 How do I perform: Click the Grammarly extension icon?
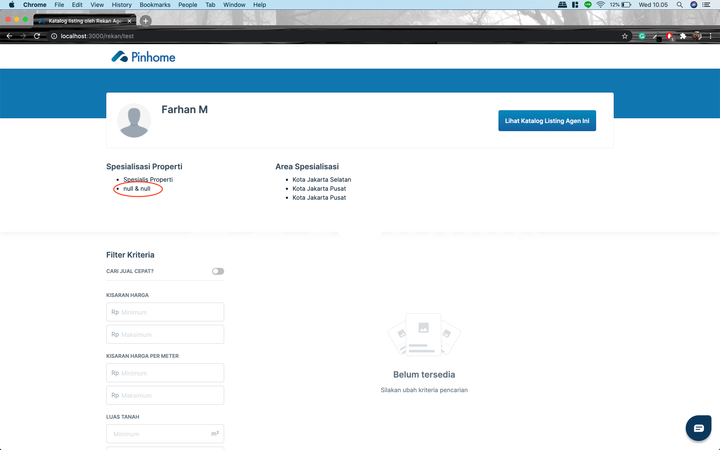pos(643,36)
